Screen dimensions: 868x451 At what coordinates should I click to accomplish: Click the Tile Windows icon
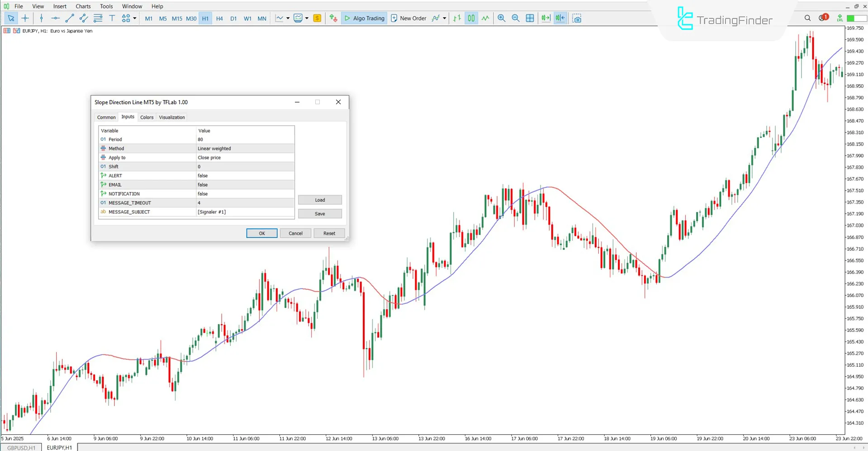(530, 18)
